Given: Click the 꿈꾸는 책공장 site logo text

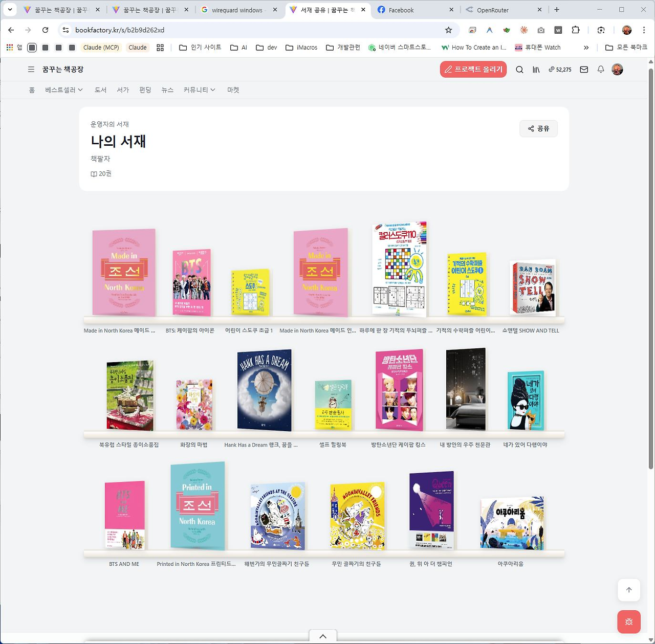Looking at the screenshot, I should coord(63,70).
